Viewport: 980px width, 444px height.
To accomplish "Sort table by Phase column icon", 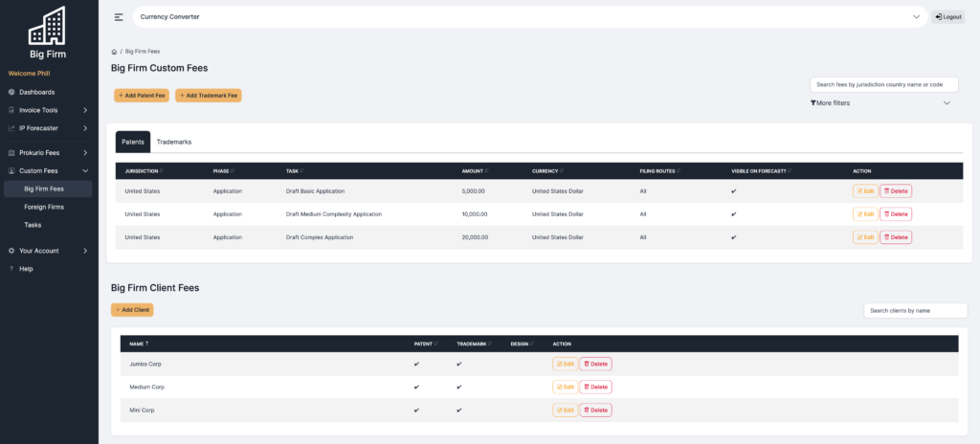I will click(233, 170).
